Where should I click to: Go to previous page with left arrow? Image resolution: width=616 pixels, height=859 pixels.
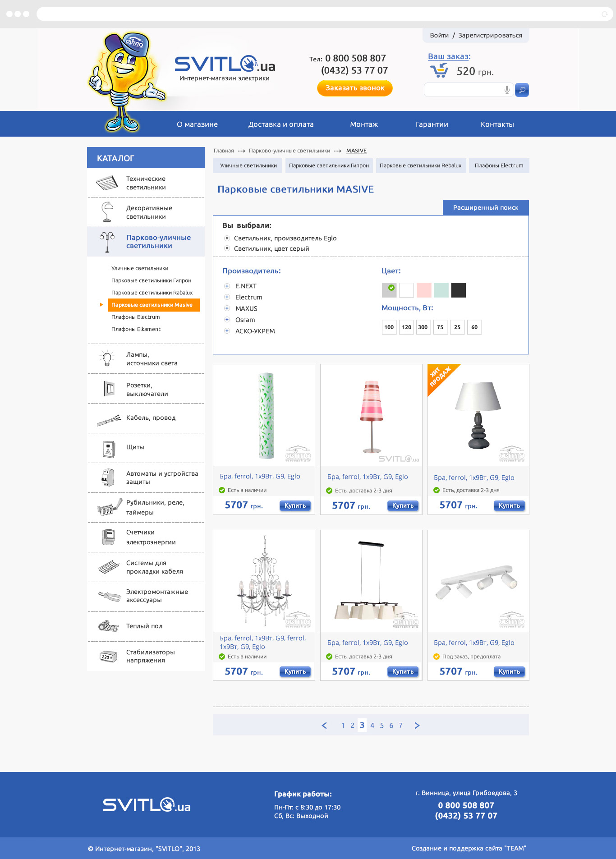coord(324,726)
